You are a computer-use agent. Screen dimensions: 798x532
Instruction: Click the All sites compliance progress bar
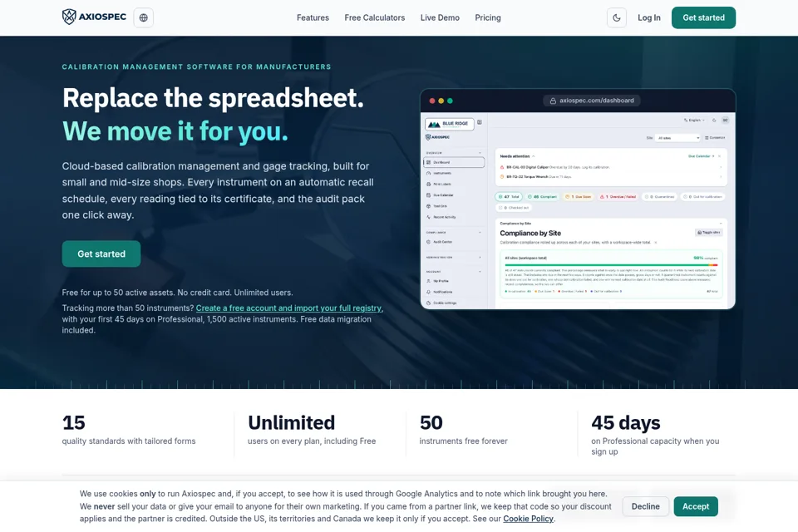point(611,264)
